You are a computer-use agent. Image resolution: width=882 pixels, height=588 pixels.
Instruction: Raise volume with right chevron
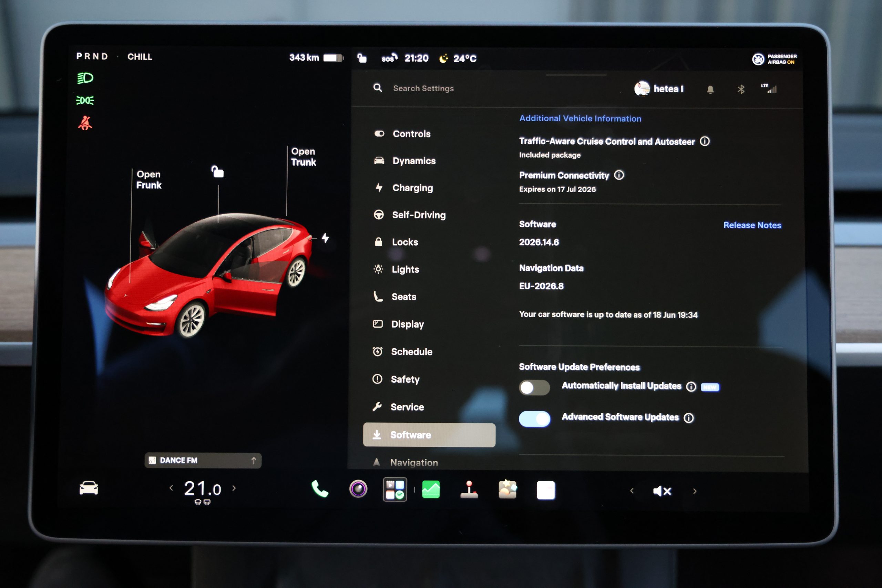pos(695,491)
